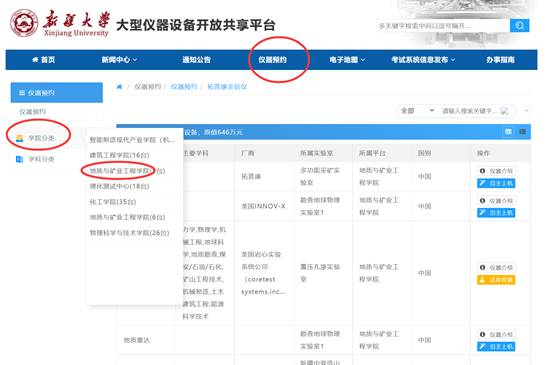554x365 pixels.
Task: Click 自主上机 in the 拓普康 row
Action: (496, 183)
